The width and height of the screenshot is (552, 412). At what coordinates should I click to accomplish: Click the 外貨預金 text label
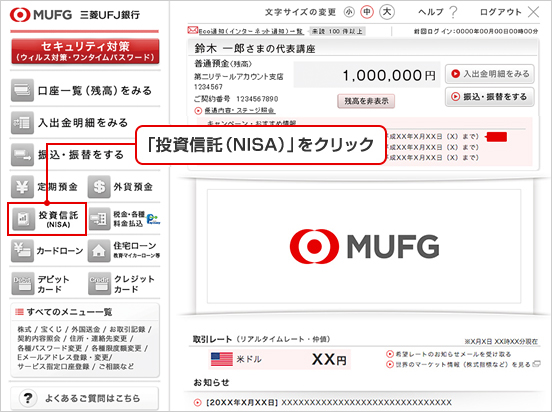point(133,187)
